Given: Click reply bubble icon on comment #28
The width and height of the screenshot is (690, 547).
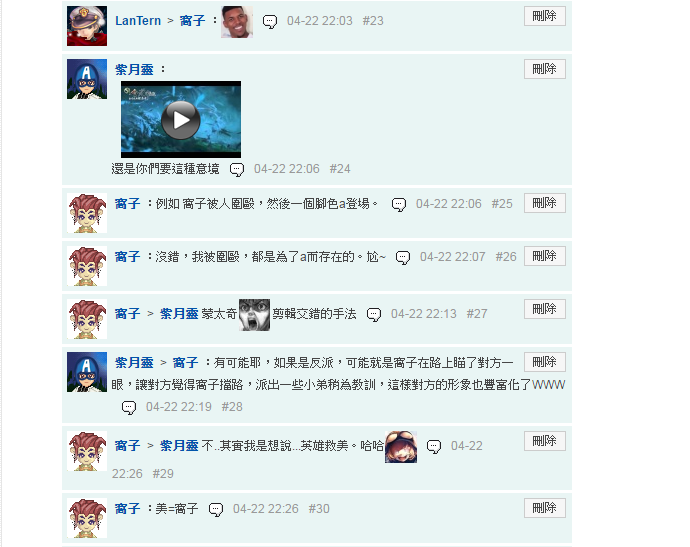Looking at the screenshot, I should 128,407.
